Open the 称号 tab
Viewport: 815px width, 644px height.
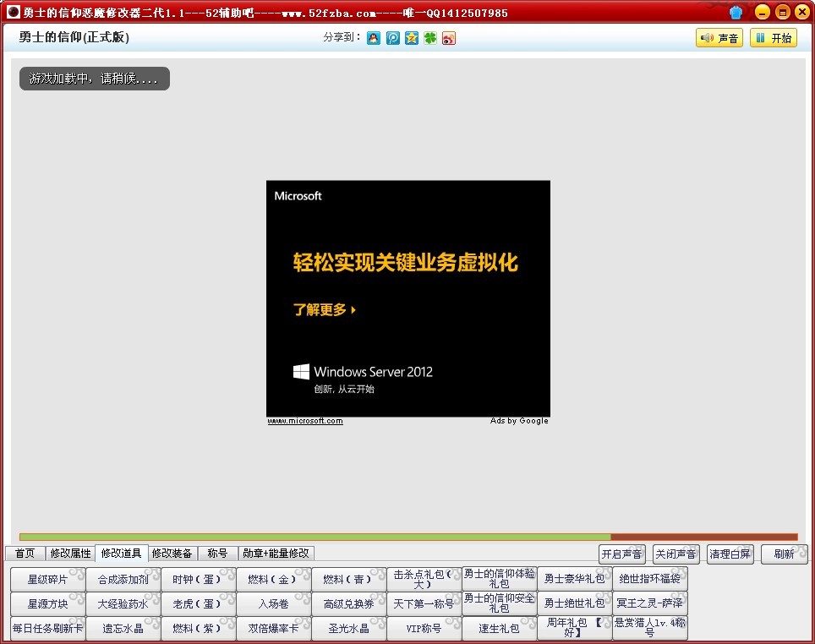tap(217, 553)
